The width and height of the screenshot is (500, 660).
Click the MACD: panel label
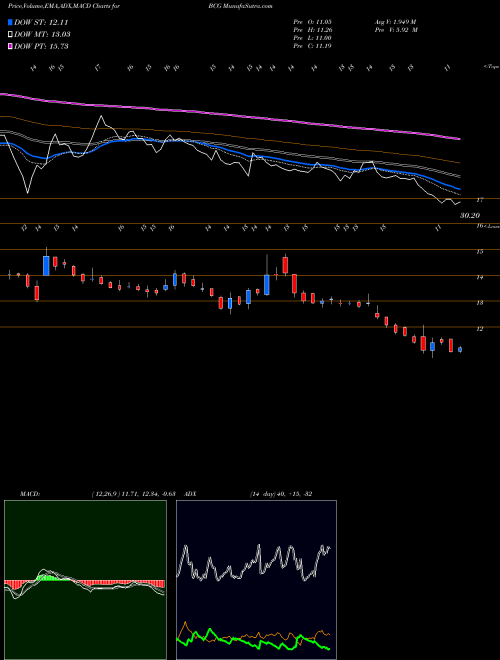click(30, 494)
